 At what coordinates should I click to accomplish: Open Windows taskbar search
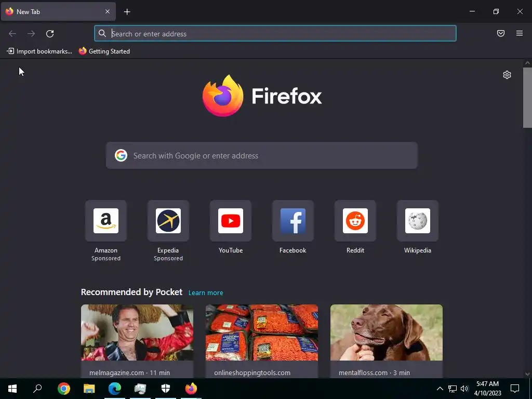point(37,389)
